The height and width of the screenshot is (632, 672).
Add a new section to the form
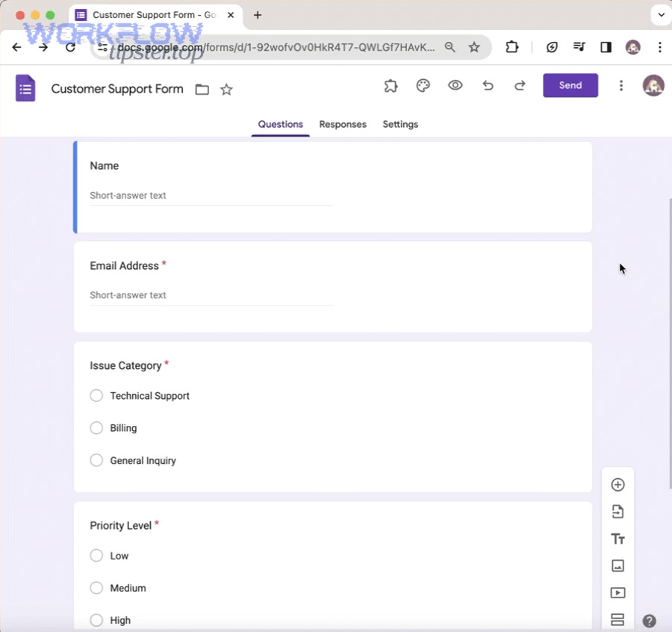pyautogui.click(x=617, y=619)
